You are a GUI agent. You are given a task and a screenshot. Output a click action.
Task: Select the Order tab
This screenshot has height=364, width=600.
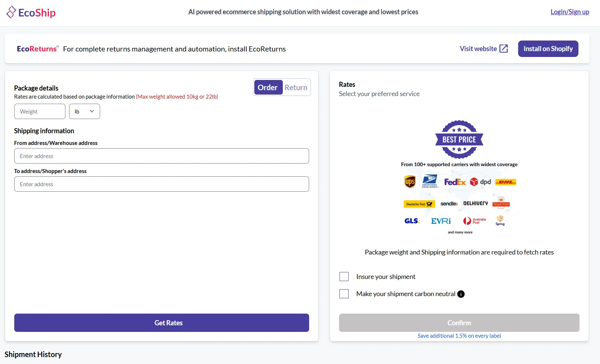point(268,87)
